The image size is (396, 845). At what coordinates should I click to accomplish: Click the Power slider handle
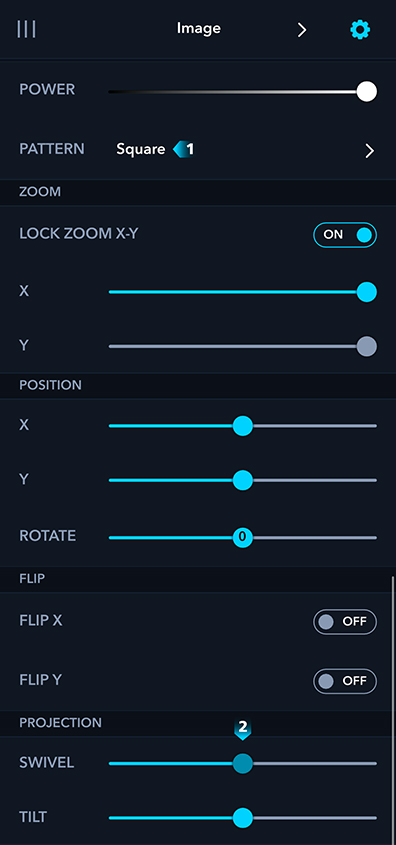(x=367, y=92)
